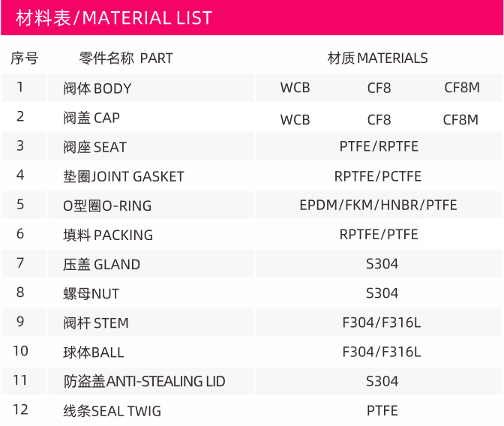Select the 阀座 SEAT row
The width and height of the screenshot is (504, 426).
(x=252, y=146)
